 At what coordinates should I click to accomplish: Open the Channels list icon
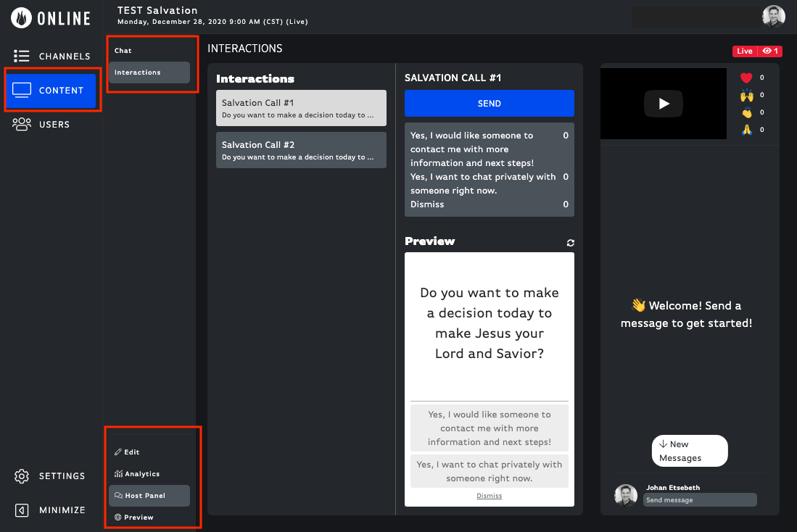click(x=21, y=56)
